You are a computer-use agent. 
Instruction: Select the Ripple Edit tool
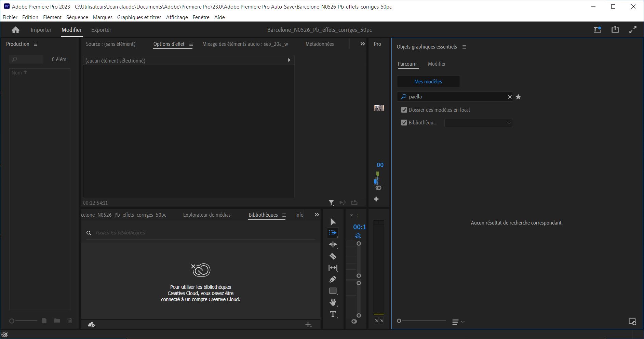coord(333,245)
